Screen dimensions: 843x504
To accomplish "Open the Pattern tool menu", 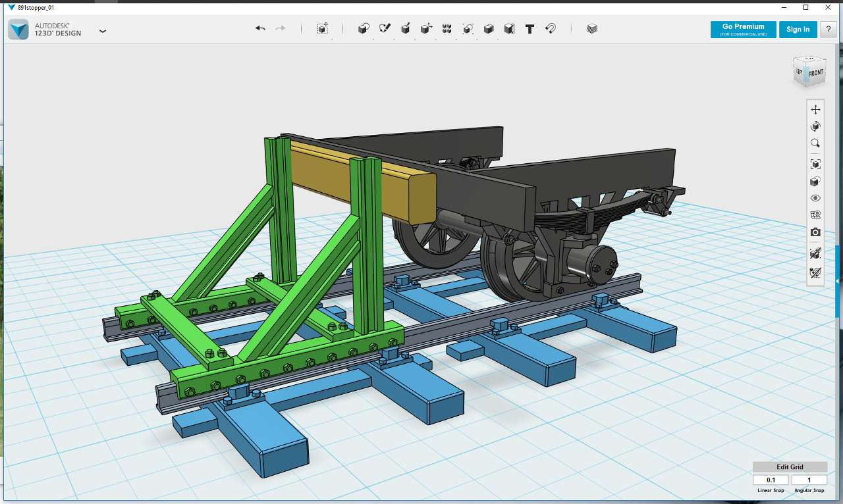I will (x=447, y=29).
